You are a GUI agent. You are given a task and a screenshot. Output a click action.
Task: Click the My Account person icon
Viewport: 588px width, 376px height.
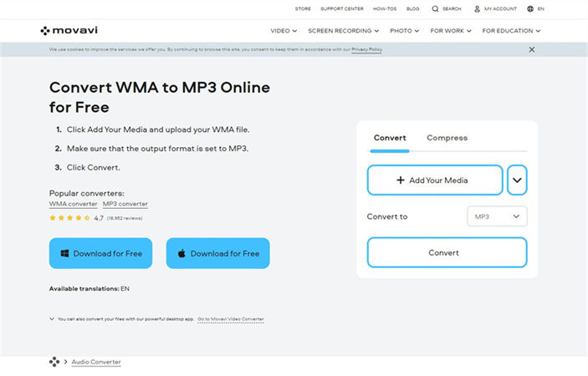477,8
